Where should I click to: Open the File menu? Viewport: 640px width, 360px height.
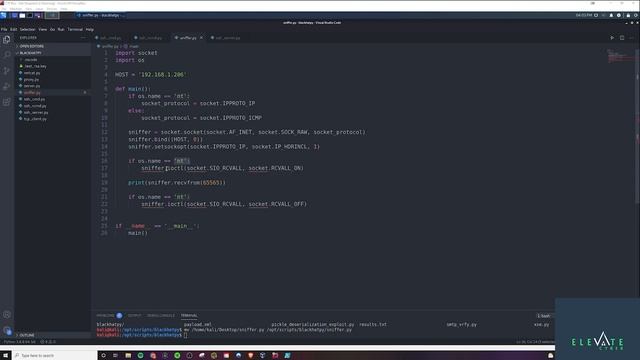(4, 29)
